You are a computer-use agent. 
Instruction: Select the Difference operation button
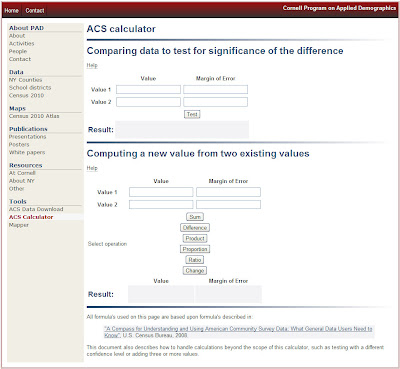195,228
